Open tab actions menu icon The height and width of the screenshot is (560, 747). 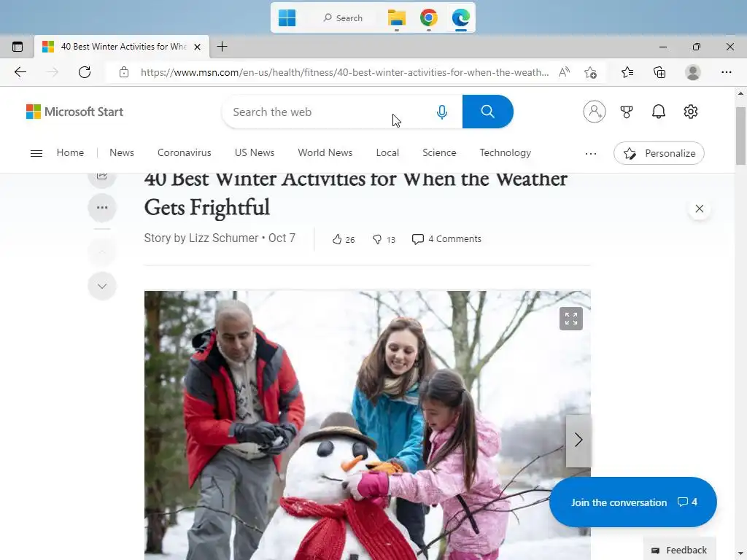pos(18,47)
